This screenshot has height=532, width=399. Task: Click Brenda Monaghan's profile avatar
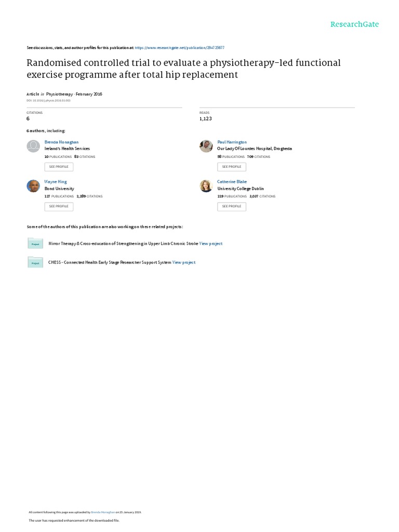pyautogui.click(x=33, y=147)
